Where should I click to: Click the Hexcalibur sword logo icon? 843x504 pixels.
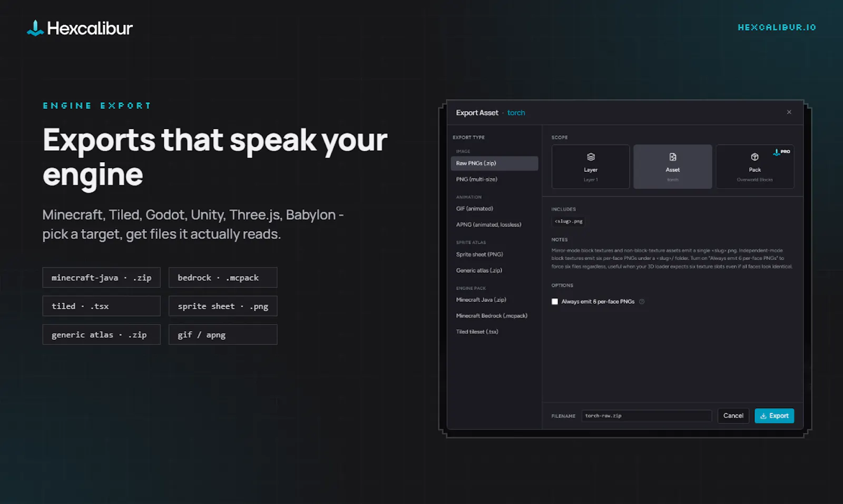click(35, 28)
